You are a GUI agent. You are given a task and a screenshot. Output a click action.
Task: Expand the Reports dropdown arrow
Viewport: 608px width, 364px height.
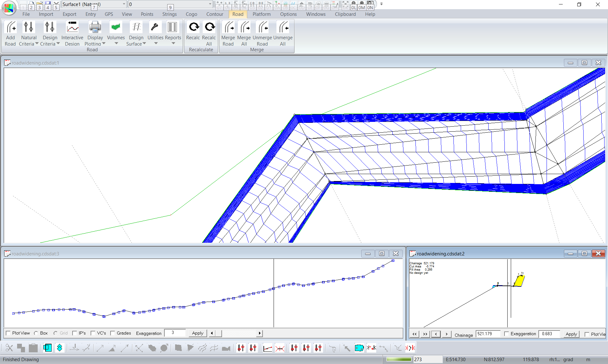coord(173,44)
